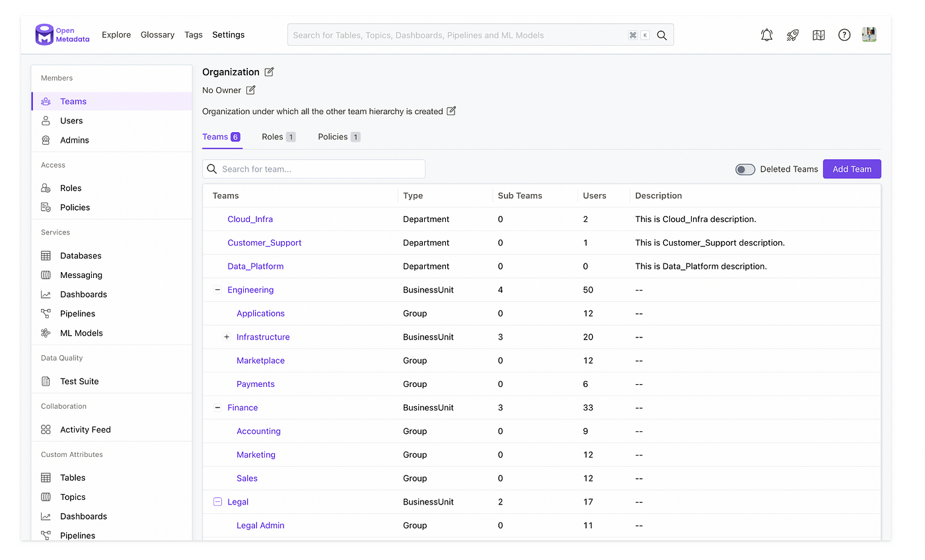Open the Customer_Support team link
The width and height of the screenshot is (925, 560).
pos(264,242)
